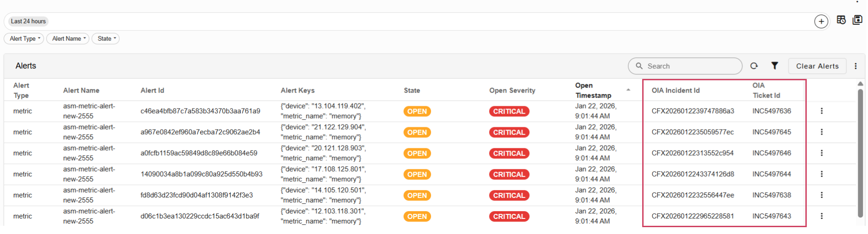
Task: Click the Last 24 hours time chip
Action: 28,21
